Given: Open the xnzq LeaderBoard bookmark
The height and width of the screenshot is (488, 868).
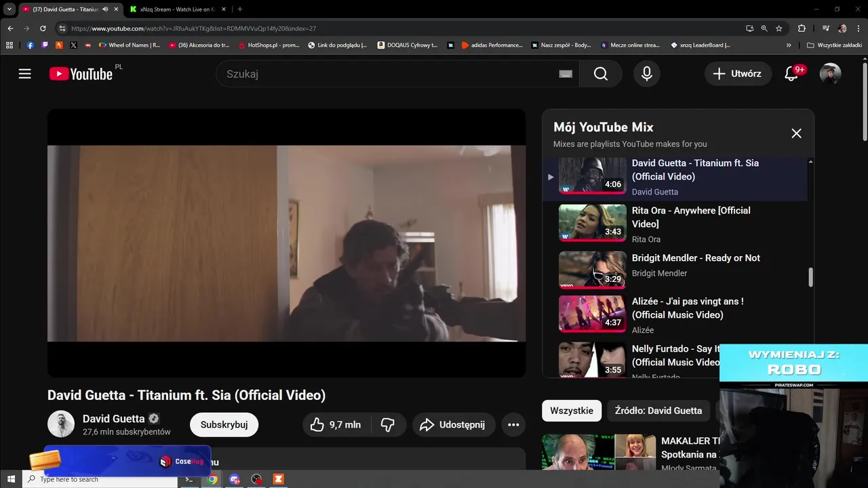Looking at the screenshot, I should click(x=701, y=45).
